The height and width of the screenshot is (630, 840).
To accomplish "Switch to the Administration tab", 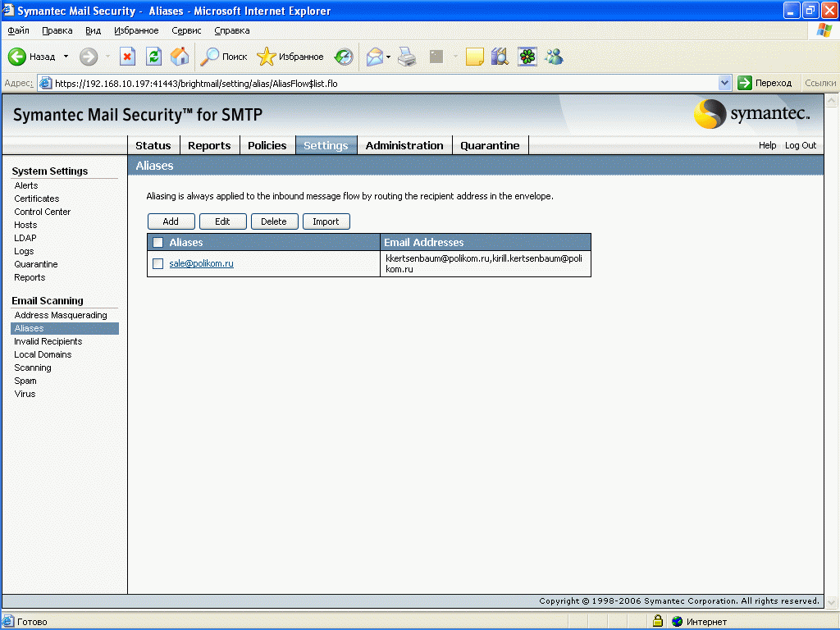I will (x=404, y=145).
